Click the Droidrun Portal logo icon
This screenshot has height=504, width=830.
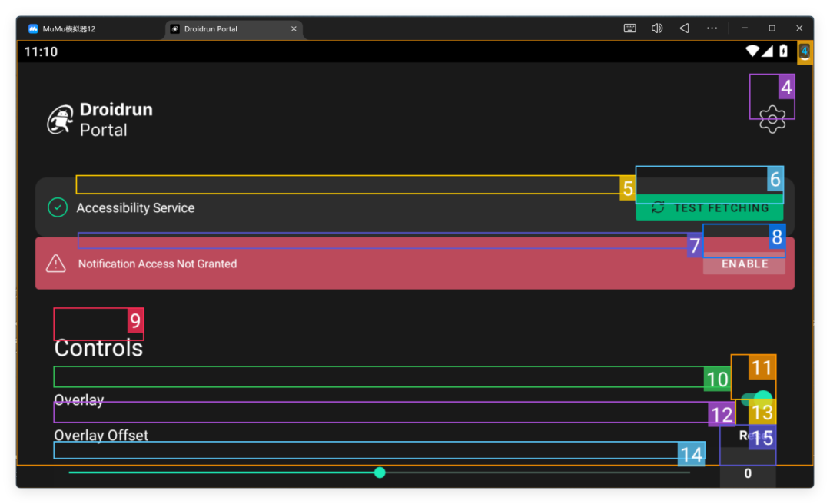(61, 120)
